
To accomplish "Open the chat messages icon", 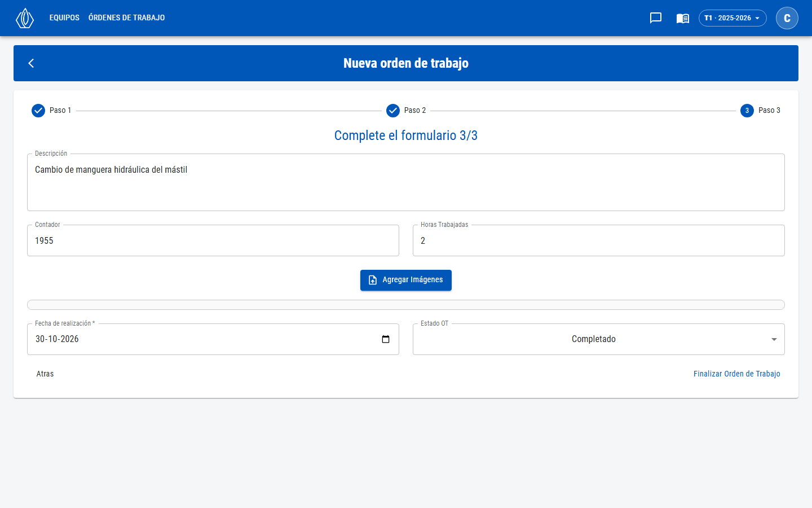I will (x=656, y=18).
